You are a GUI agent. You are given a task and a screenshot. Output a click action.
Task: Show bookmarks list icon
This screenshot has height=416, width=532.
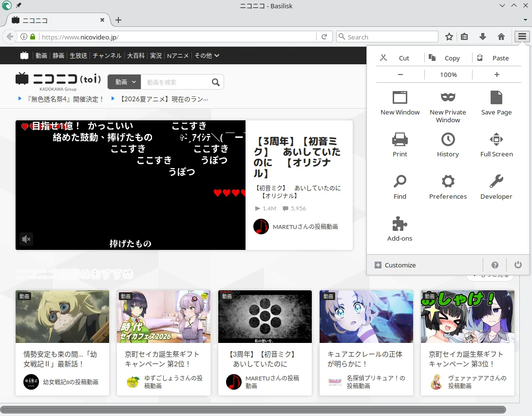[x=464, y=37]
